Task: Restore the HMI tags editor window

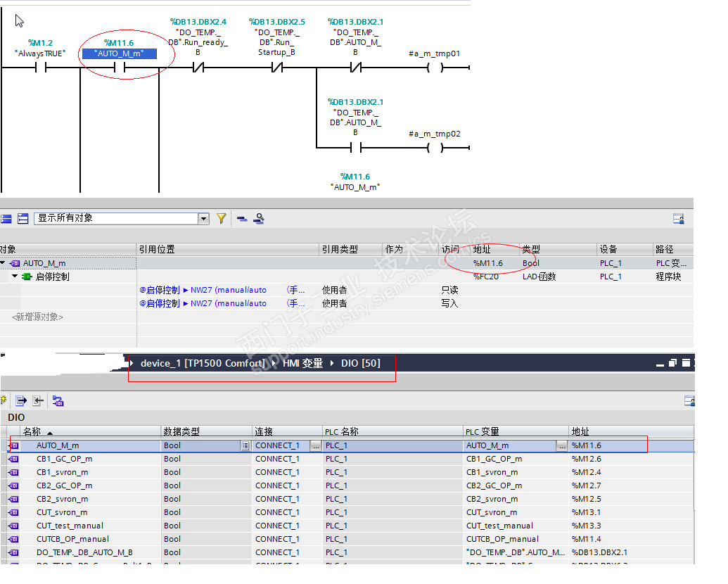Action: tap(672, 363)
